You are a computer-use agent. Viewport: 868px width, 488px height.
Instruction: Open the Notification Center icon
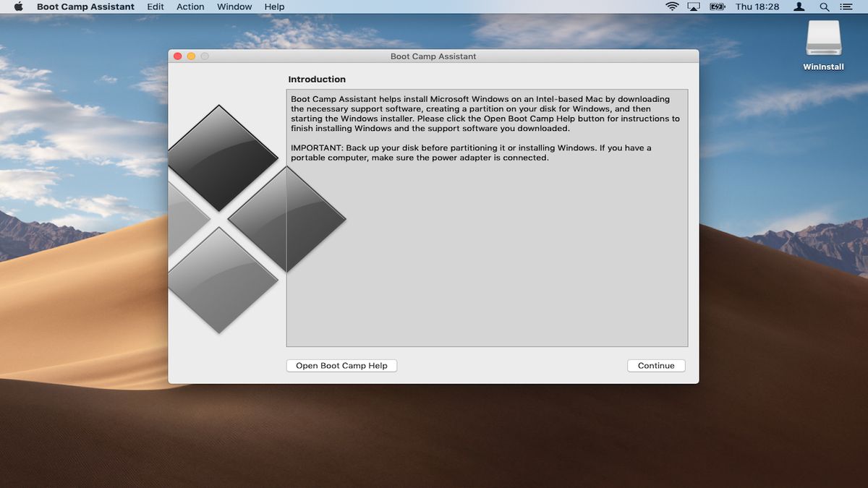tap(848, 7)
